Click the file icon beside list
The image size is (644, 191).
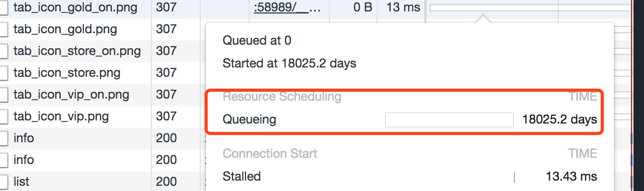pyautogui.click(x=3, y=183)
